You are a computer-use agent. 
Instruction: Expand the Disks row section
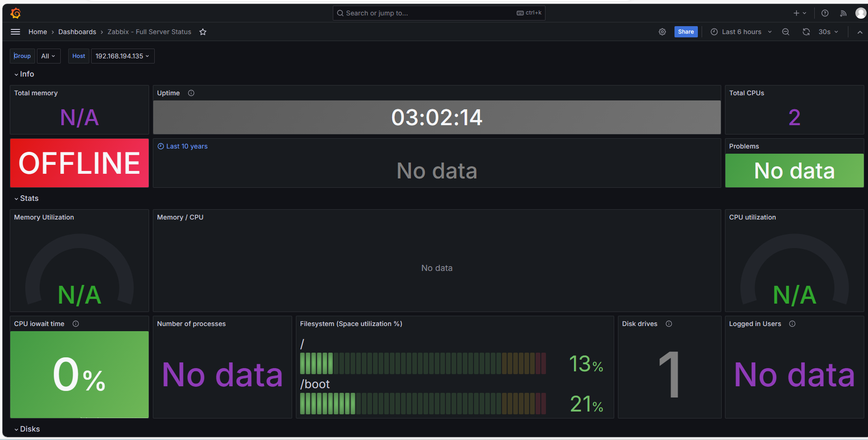[x=27, y=429]
